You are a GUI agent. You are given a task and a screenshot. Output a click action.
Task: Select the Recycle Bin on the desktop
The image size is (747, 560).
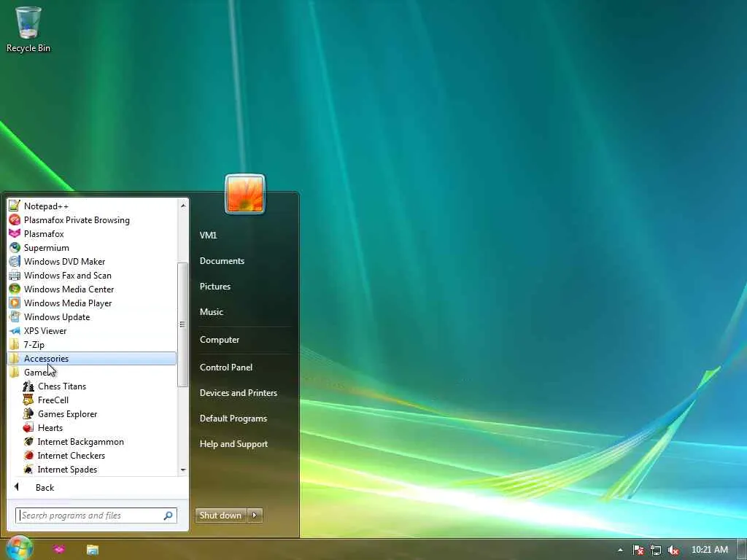(28, 29)
